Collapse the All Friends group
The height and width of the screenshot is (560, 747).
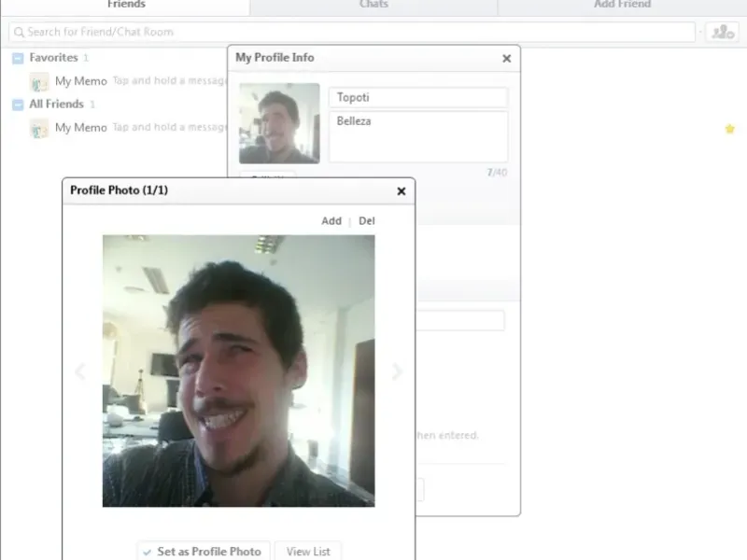click(x=18, y=105)
